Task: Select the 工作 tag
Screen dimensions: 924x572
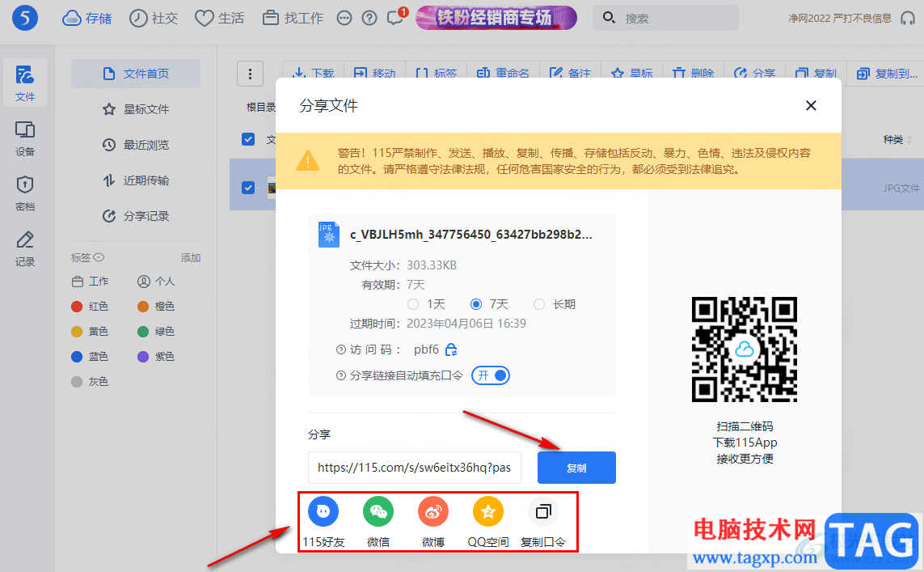Action: tap(91, 282)
